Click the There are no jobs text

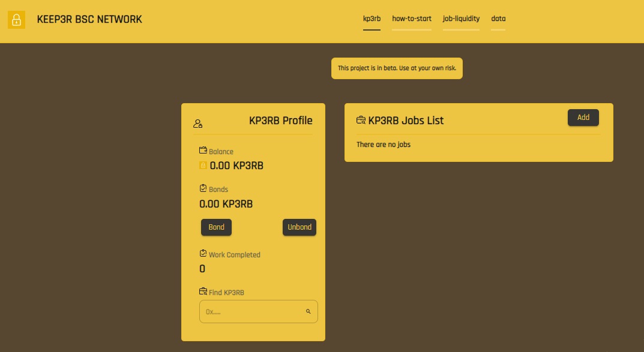(383, 145)
